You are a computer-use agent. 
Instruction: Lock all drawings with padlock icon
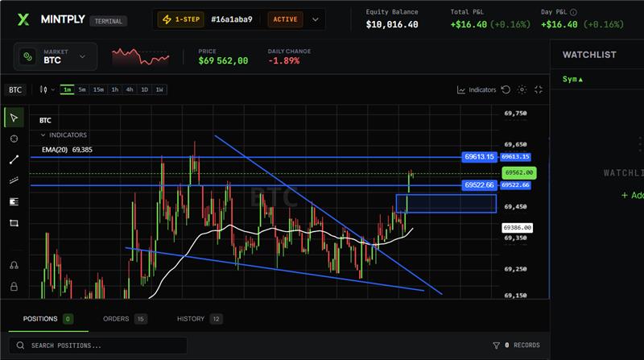[x=14, y=287]
